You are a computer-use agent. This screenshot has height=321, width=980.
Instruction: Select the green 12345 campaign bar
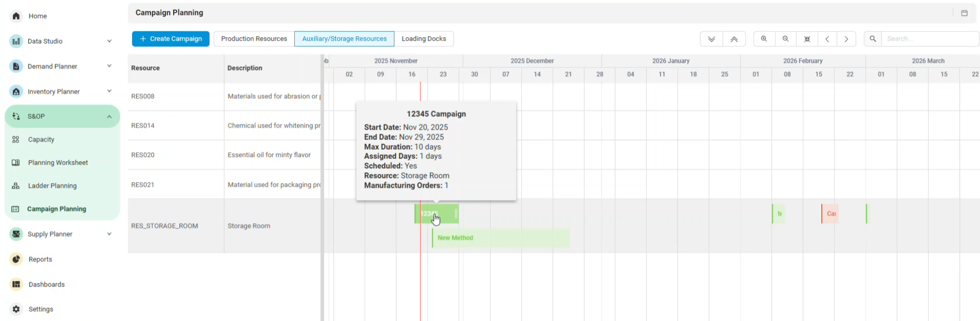[x=436, y=214]
